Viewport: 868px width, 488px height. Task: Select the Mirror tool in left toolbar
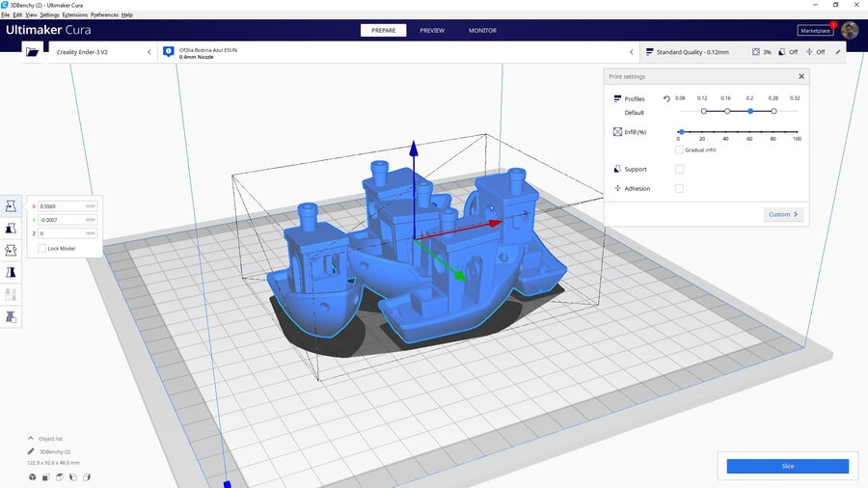[x=11, y=272]
